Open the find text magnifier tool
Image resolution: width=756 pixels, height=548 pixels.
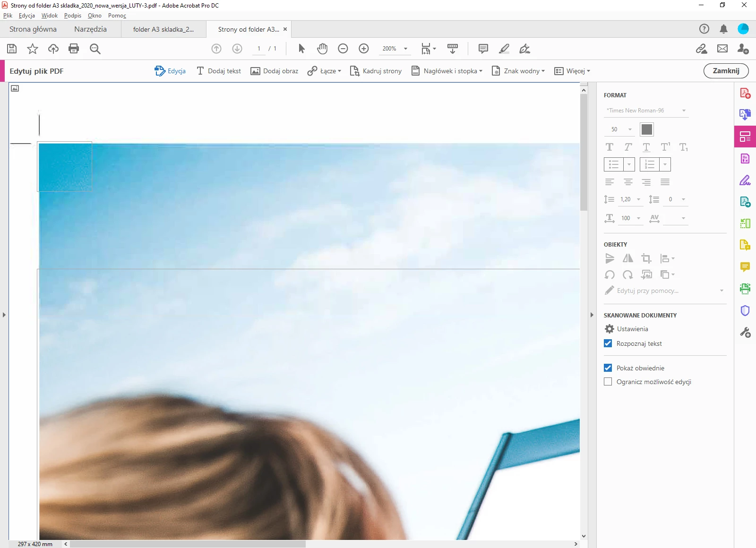tap(95, 49)
